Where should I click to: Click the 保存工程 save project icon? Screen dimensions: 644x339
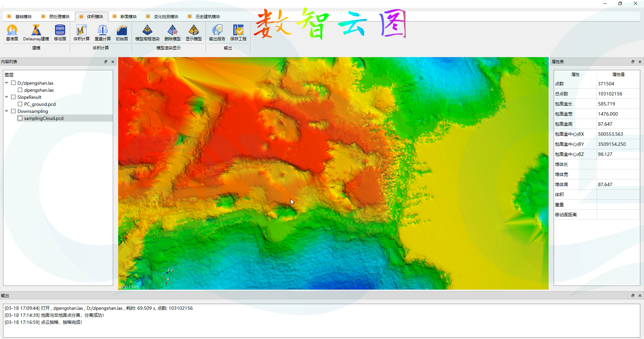tap(238, 31)
